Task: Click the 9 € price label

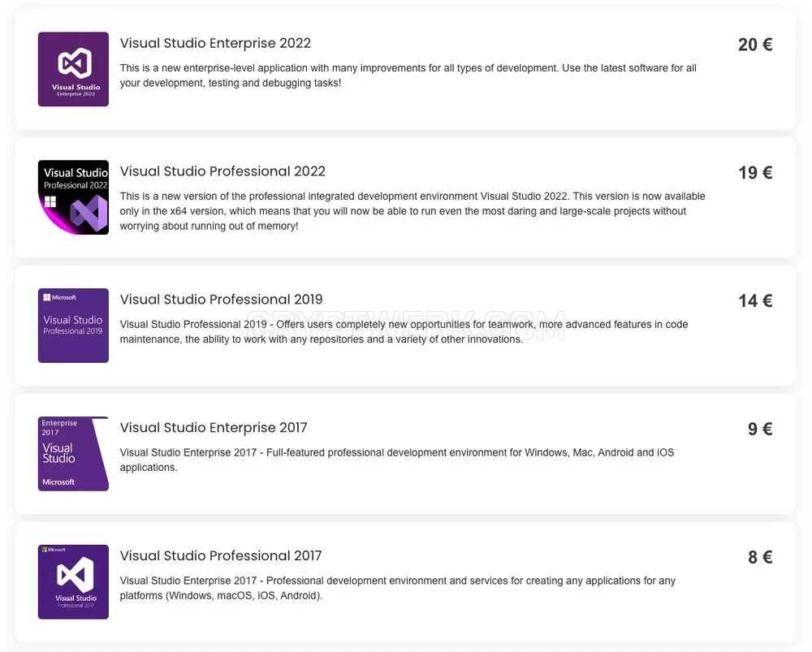Action: 760,429
